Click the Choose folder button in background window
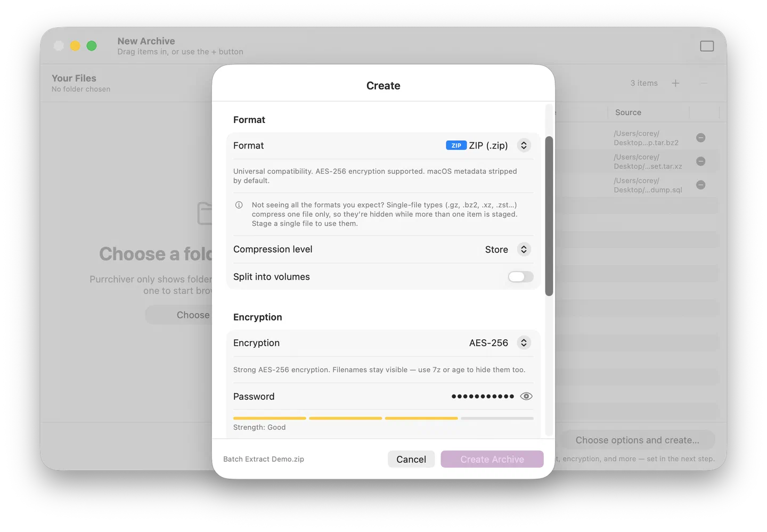 click(179, 315)
